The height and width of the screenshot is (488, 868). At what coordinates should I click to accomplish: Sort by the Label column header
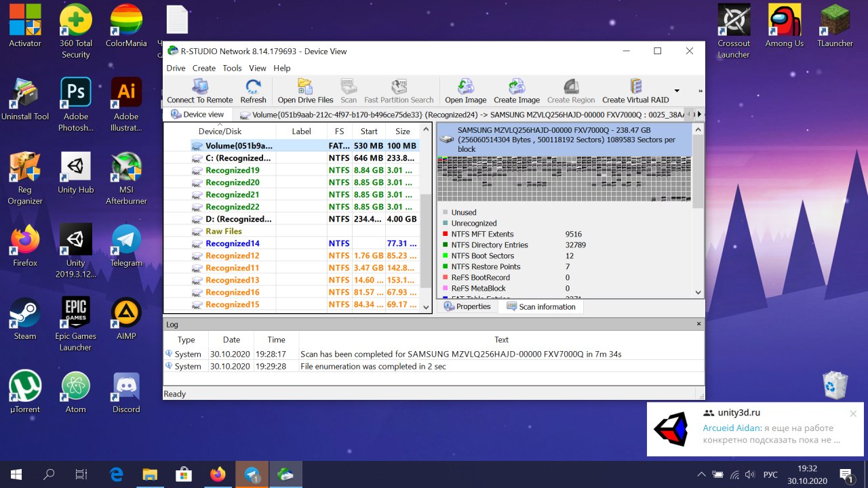point(302,131)
